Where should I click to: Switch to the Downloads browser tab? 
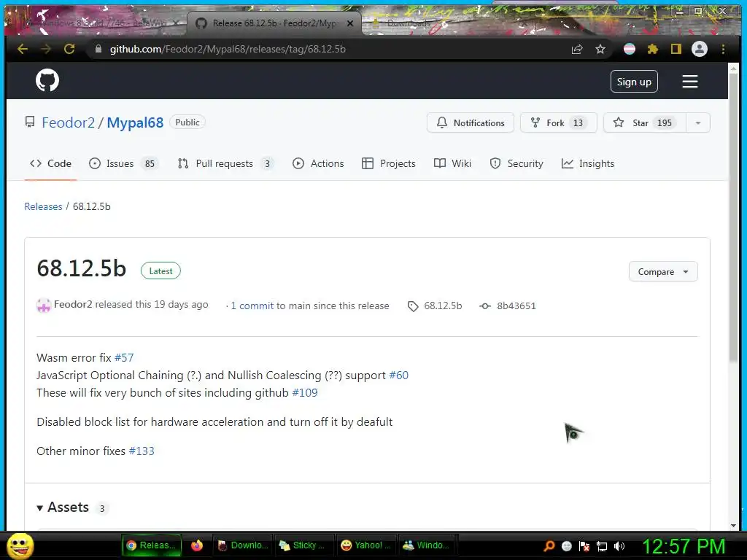tap(409, 23)
